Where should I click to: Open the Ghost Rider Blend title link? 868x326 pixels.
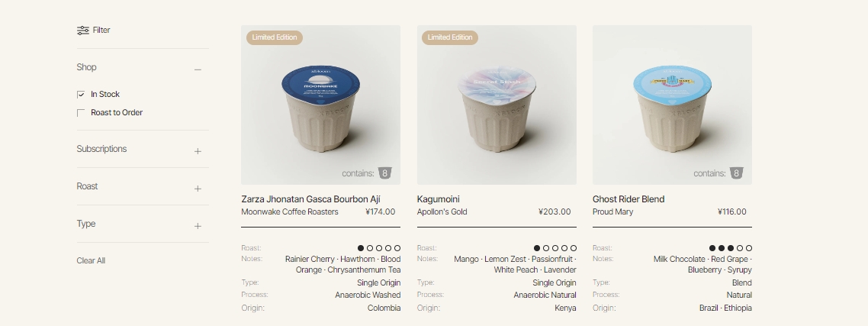tap(628, 199)
